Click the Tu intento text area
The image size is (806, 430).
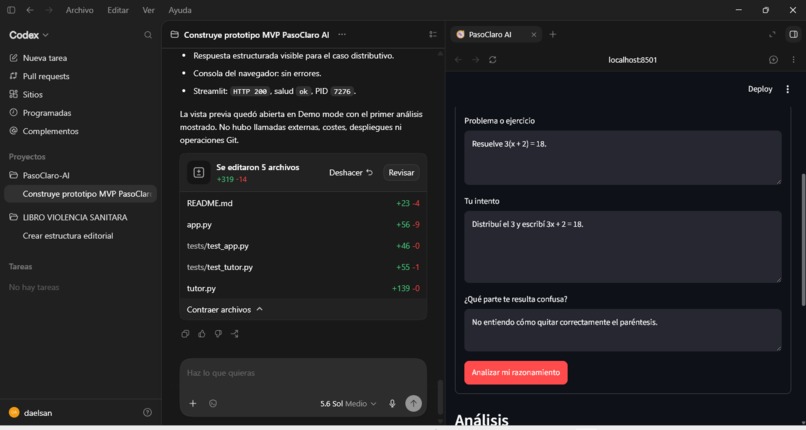622,247
